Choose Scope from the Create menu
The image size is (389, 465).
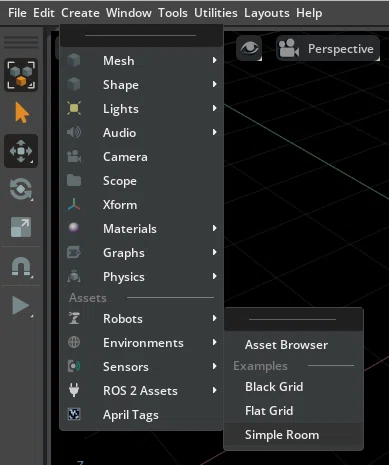tap(120, 181)
